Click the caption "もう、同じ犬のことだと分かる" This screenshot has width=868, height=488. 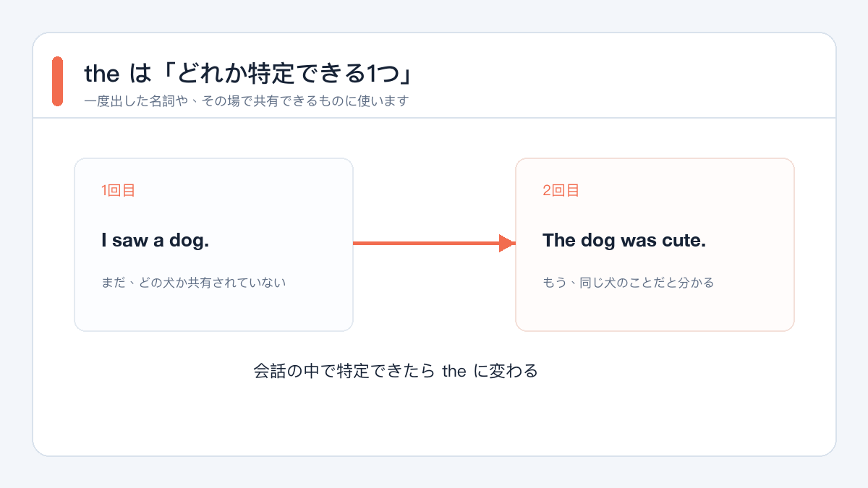pyautogui.click(x=628, y=283)
